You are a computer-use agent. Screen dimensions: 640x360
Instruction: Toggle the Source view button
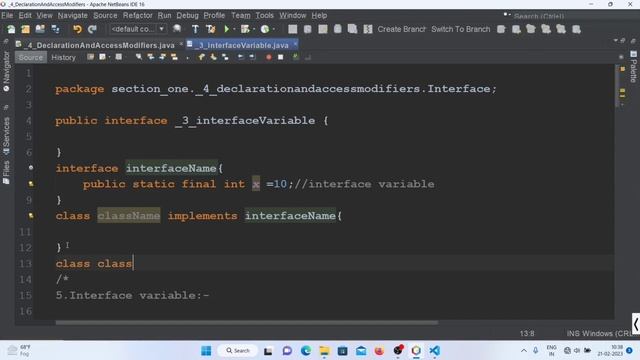pyautogui.click(x=31, y=58)
